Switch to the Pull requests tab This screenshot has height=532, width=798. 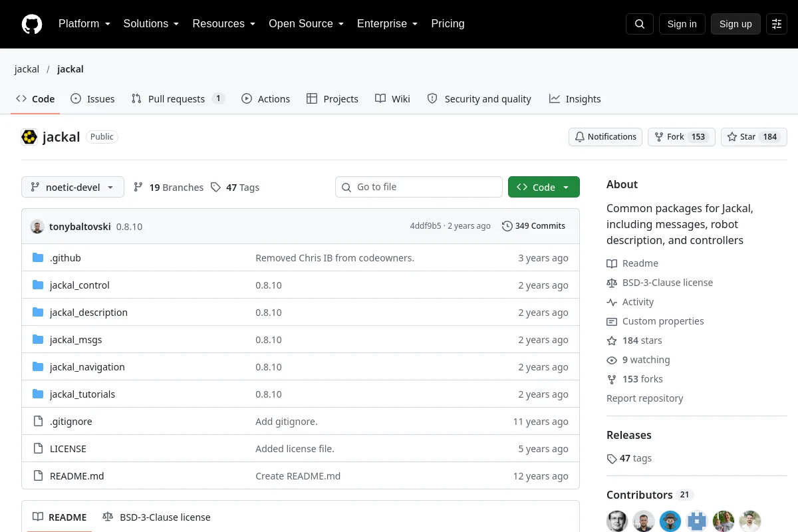178,99
